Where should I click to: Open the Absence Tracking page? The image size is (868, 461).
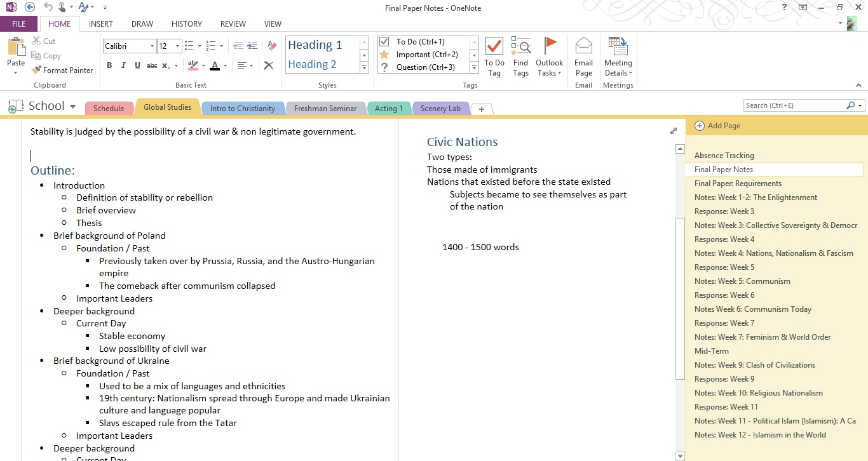point(724,156)
